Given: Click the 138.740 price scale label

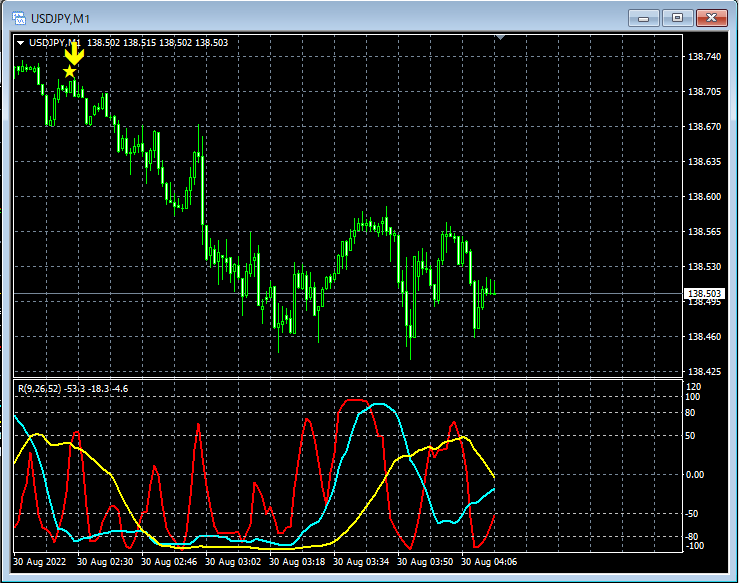Looking at the screenshot, I should point(705,57).
